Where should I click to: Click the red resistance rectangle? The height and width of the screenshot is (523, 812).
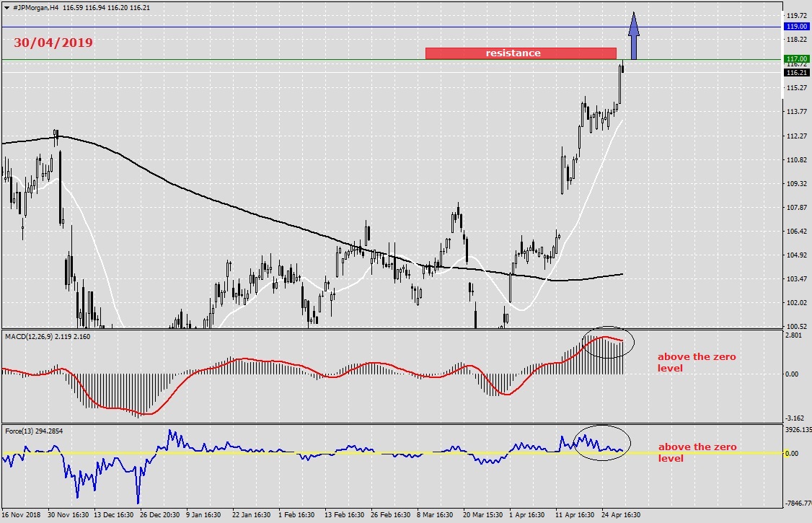pyautogui.click(x=520, y=53)
